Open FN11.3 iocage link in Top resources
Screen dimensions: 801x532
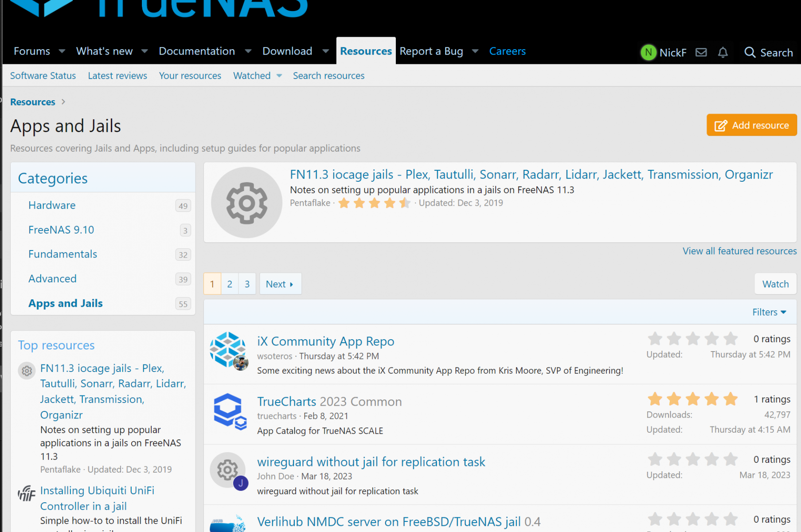tap(113, 391)
